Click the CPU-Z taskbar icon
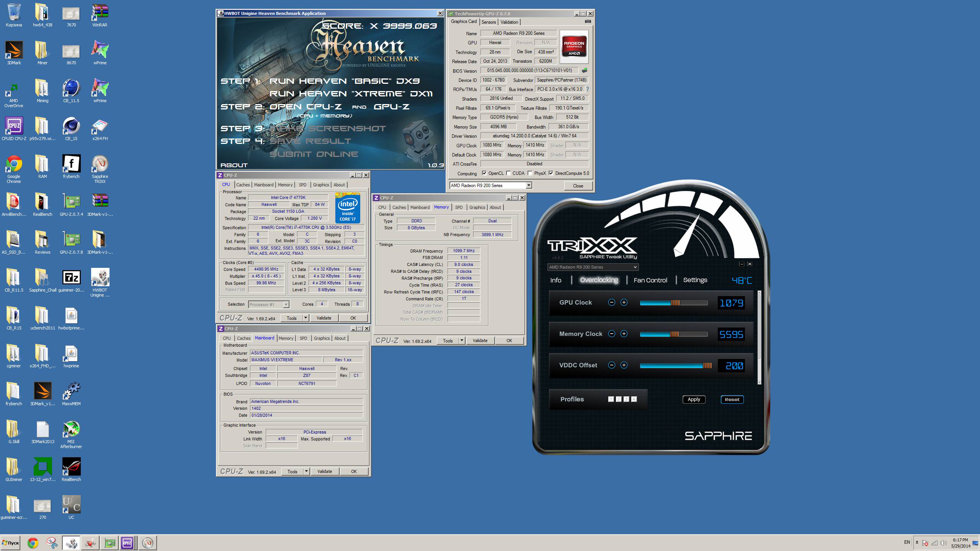980x551 pixels. click(127, 543)
